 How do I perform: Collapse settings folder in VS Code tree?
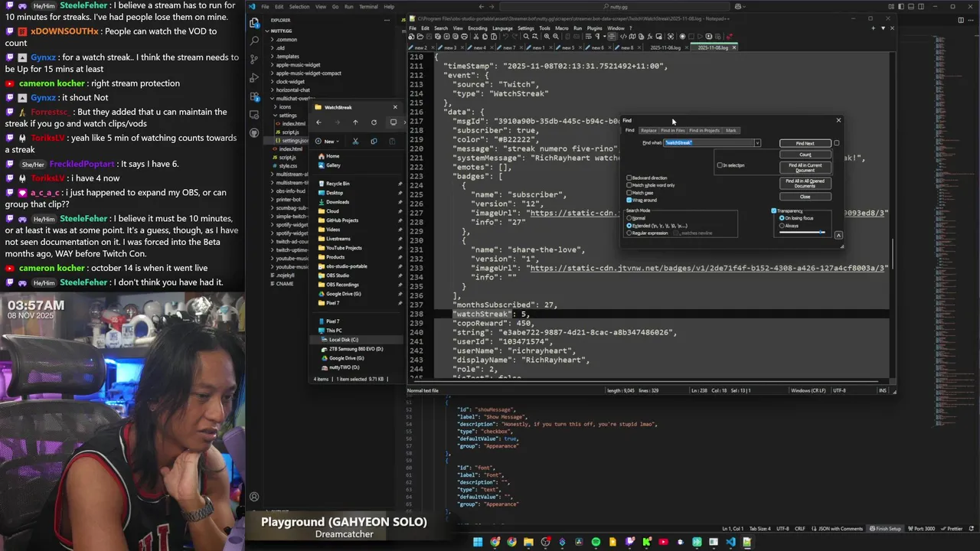(288, 116)
